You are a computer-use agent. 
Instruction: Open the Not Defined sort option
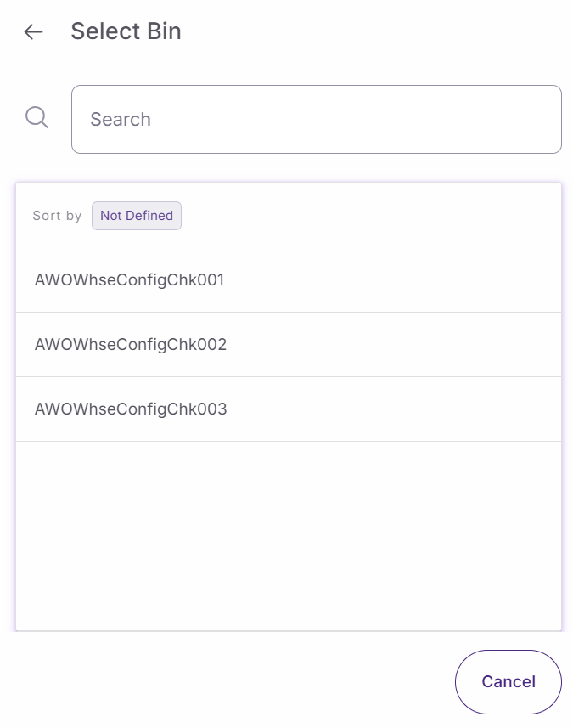coord(137,216)
